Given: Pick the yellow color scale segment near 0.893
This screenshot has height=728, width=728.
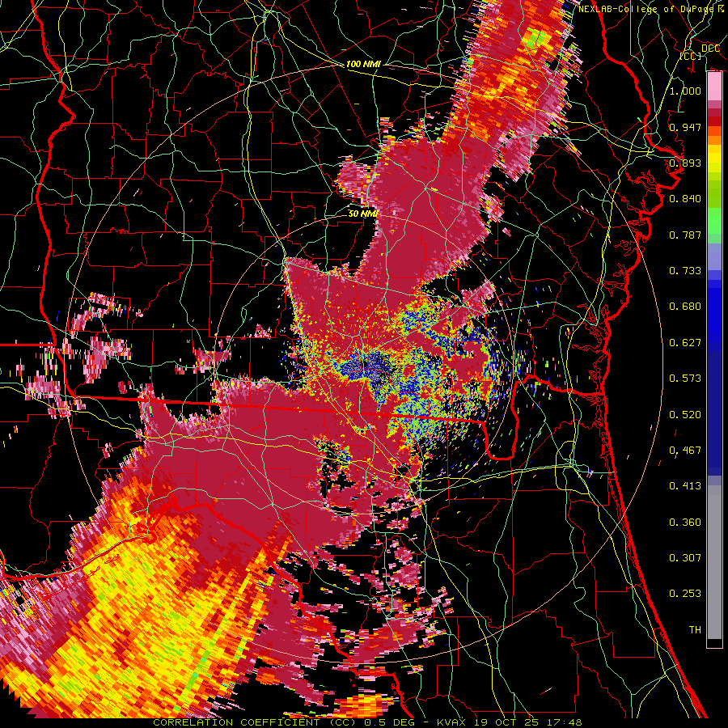Looking at the screenshot, I should (714, 159).
